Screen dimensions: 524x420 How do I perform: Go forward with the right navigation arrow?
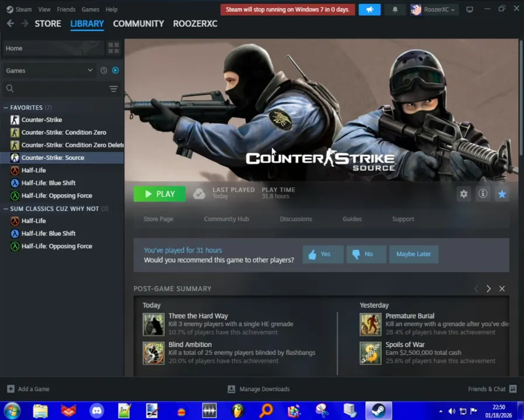[25, 23]
